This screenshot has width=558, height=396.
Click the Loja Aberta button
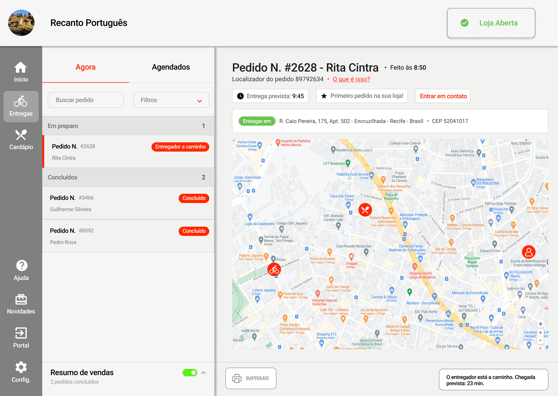tap(491, 23)
